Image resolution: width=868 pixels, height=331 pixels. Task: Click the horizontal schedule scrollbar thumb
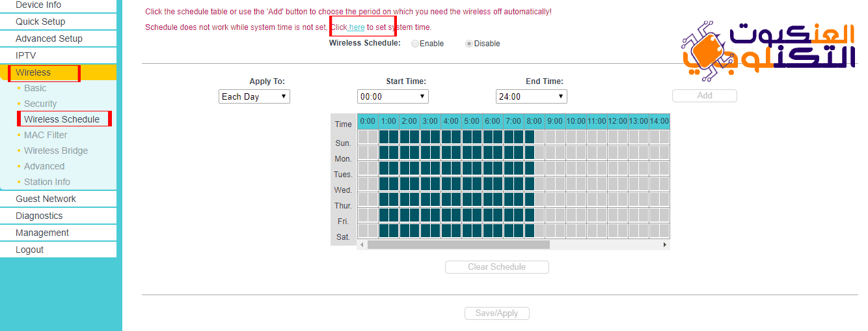458,245
